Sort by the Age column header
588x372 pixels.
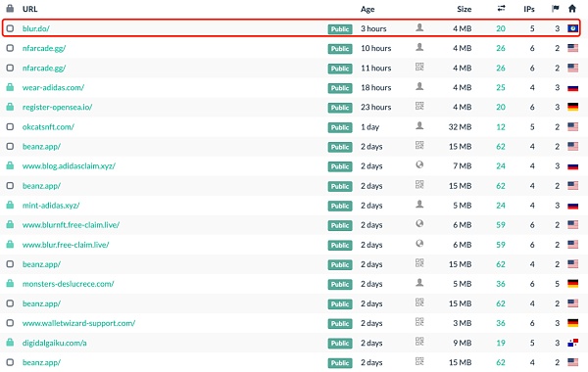pyautogui.click(x=367, y=9)
